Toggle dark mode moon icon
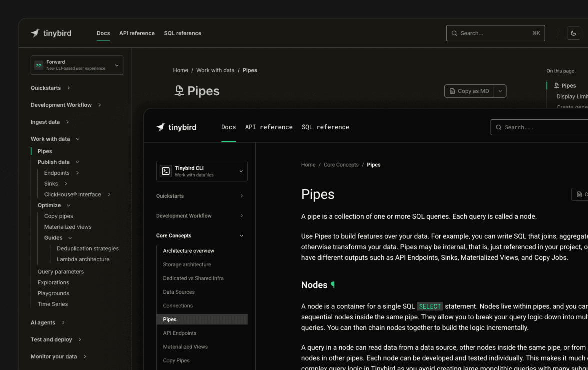This screenshot has width=588, height=370. [573, 33]
